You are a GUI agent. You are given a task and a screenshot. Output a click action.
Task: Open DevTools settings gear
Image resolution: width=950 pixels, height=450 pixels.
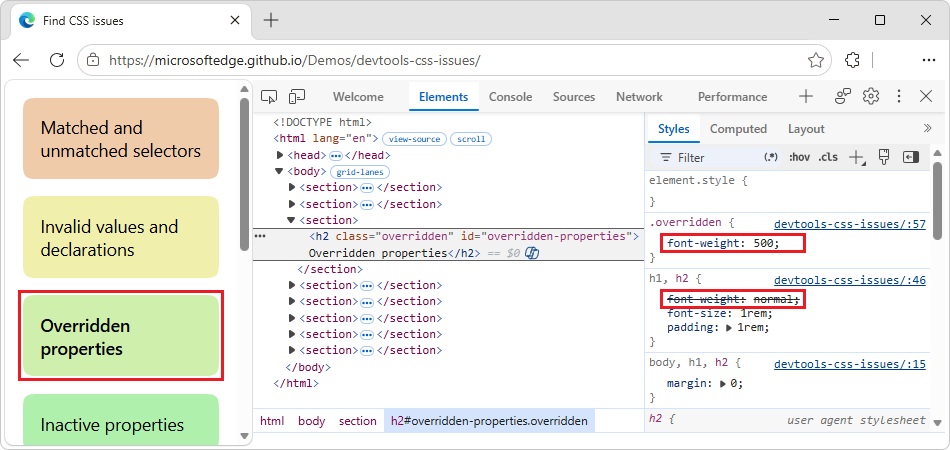click(871, 96)
